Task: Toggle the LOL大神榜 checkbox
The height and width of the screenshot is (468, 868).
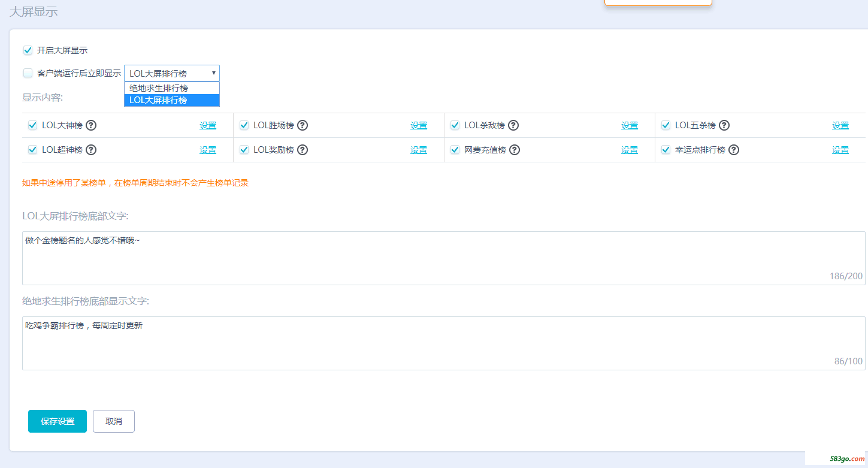Action: 33,125
